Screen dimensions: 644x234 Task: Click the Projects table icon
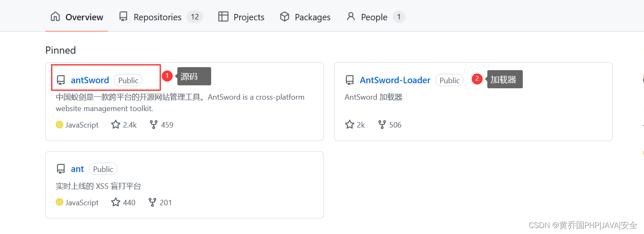click(223, 17)
